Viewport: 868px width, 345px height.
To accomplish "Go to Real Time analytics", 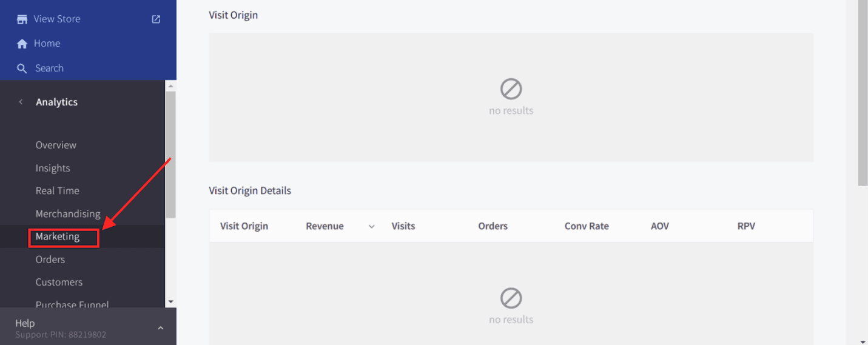I will [x=58, y=190].
